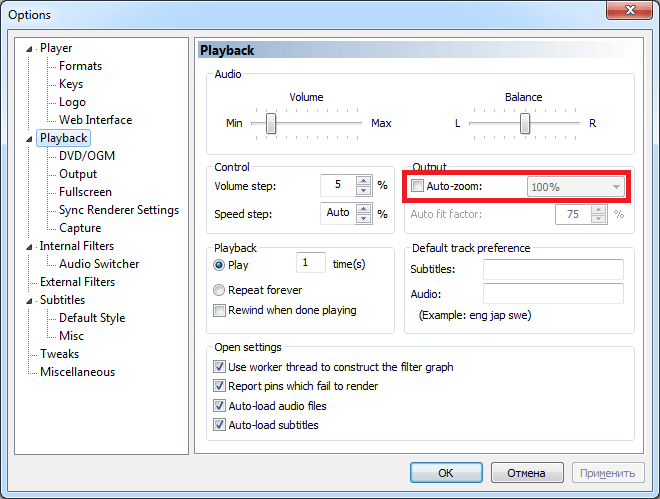Viewport: 660px width, 499px height.
Task: Open the Web Interface settings page
Action: coord(95,120)
